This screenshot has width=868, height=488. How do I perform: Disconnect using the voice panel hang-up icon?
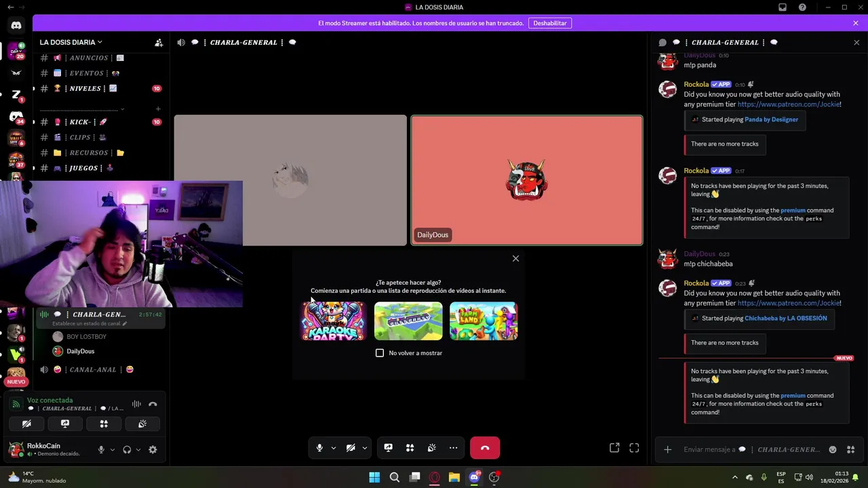coord(153,404)
